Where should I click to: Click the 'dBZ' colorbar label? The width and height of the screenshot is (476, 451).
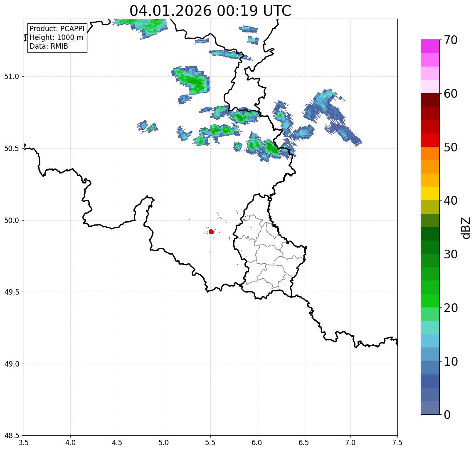(x=465, y=228)
